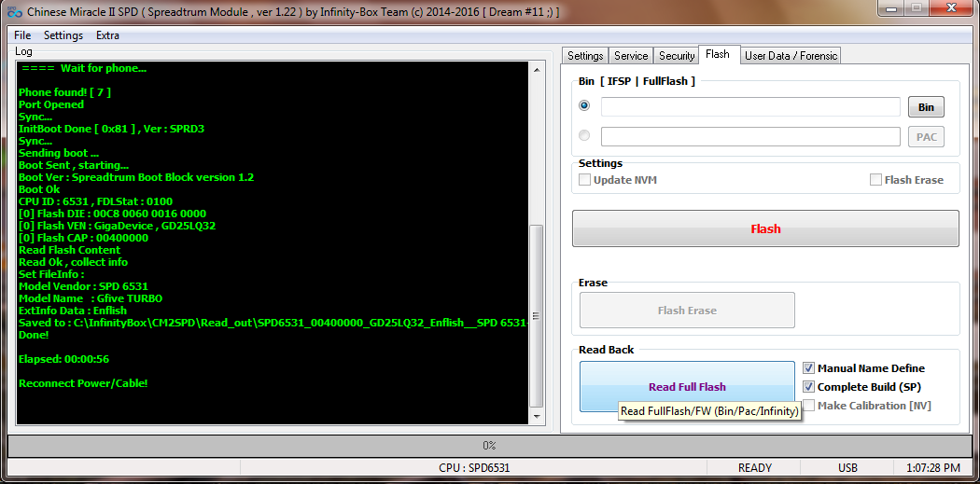The image size is (980, 484).
Task: Open the File menu
Action: click(22, 35)
